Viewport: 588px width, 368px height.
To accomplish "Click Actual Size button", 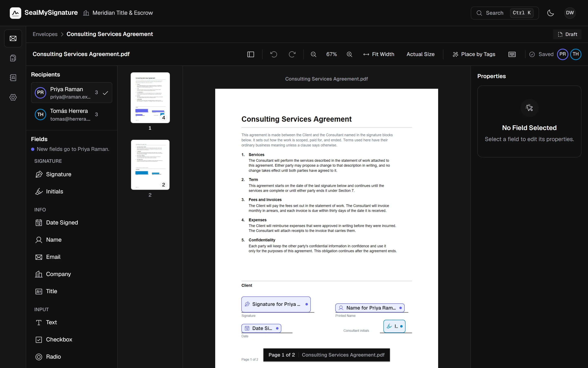I will (x=420, y=54).
